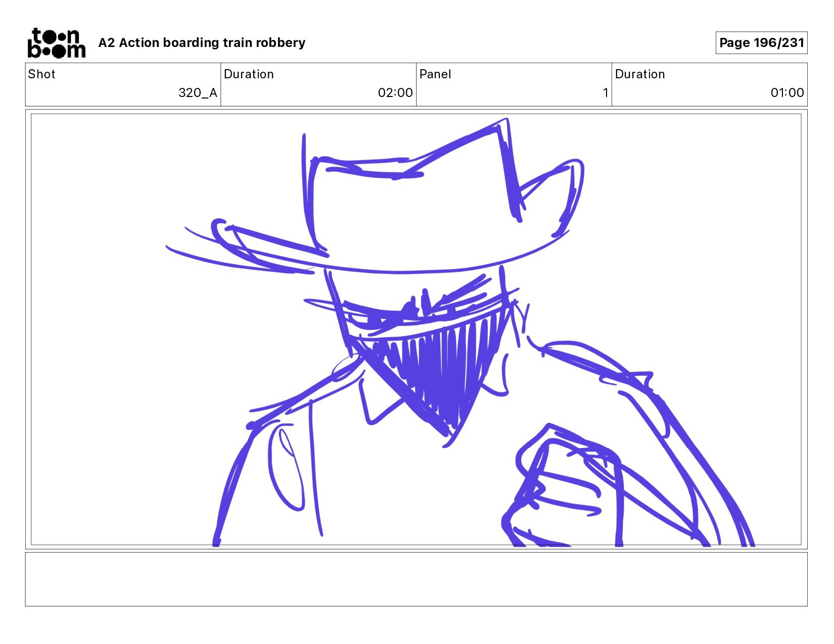Select the panel number '1'
This screenshot has height=644, width=834.
605,93
